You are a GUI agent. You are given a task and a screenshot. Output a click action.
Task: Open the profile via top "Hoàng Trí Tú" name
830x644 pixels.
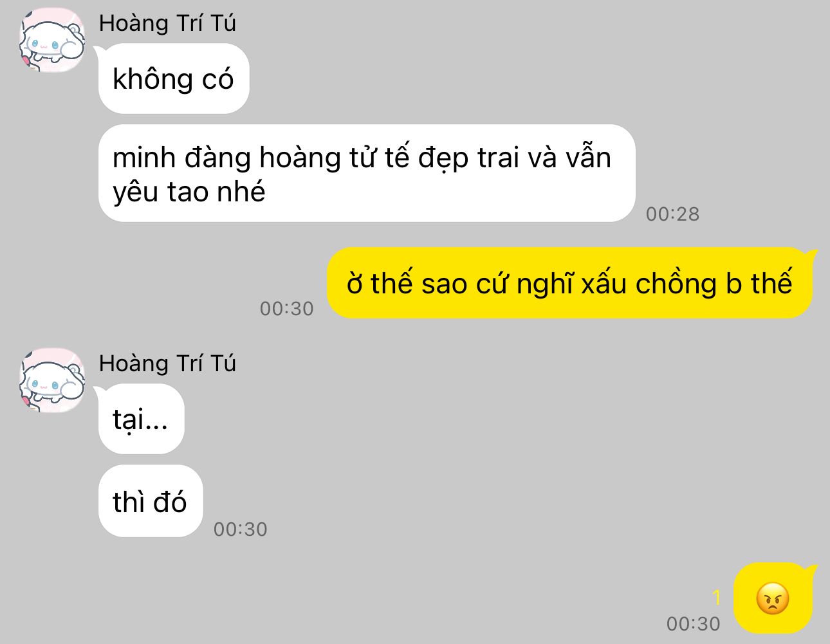click(167, 23)
